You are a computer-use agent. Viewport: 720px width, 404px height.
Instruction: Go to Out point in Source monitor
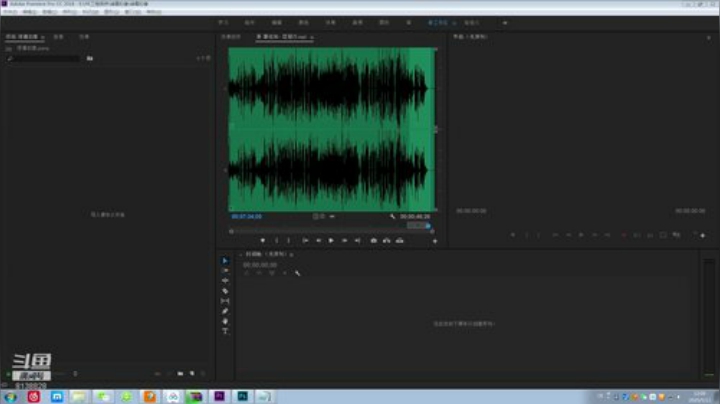click(357, 241)
